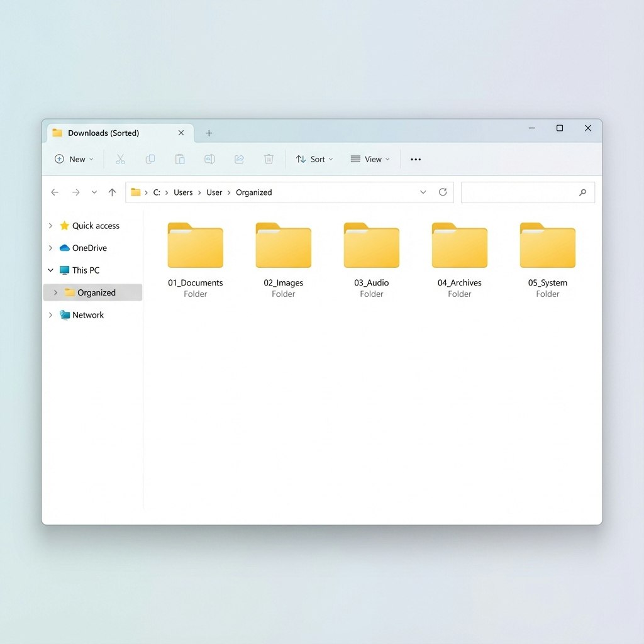Image resolution: width=644 pixels, height=644 pixels.
Task: Click inside the search box
Action: pos(522,192)
